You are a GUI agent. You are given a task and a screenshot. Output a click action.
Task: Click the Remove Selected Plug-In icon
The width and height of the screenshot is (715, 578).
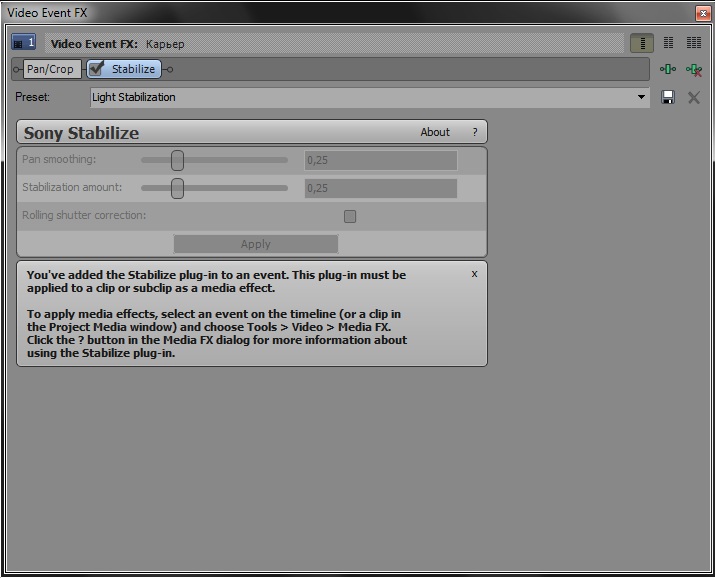pos(693,69)
